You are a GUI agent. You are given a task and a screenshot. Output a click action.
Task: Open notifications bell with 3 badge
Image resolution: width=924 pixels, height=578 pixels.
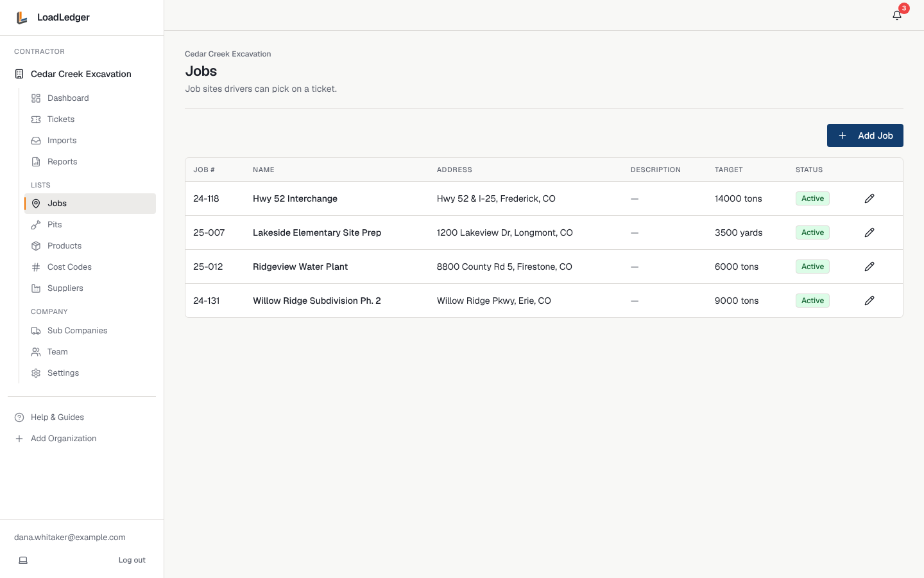(897, 15)
